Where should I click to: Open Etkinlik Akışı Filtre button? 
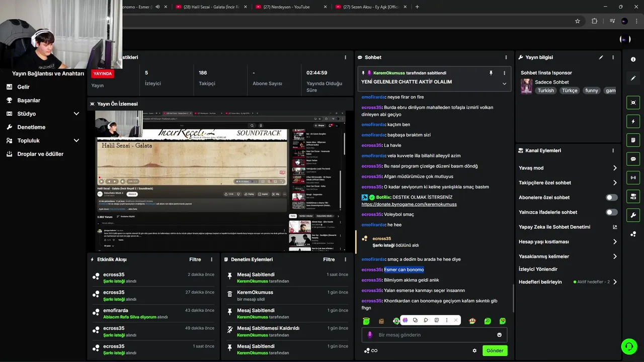point(195,259)
